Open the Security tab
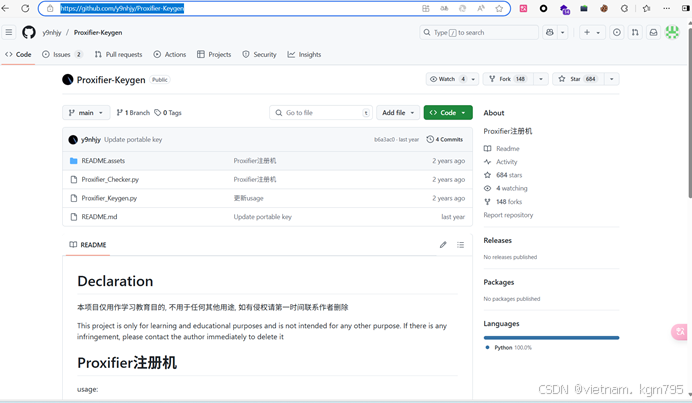Viewport: 692px width, 403px height. [260, 54]
